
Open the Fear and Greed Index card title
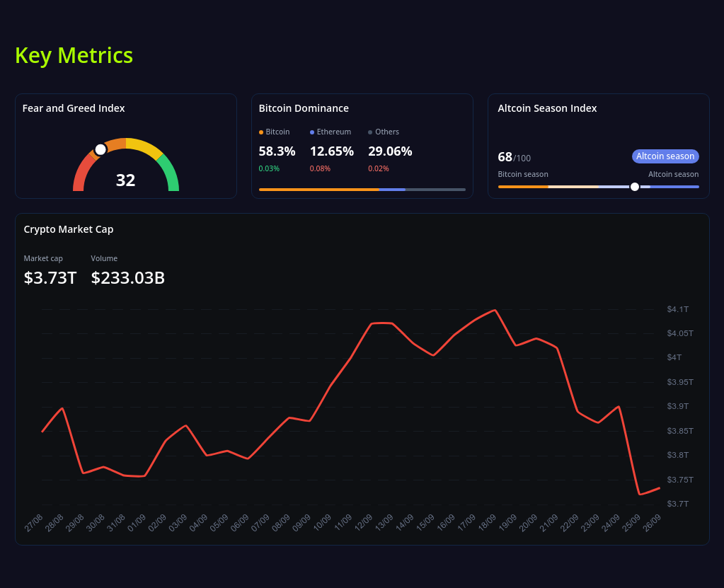pos(74,108)
